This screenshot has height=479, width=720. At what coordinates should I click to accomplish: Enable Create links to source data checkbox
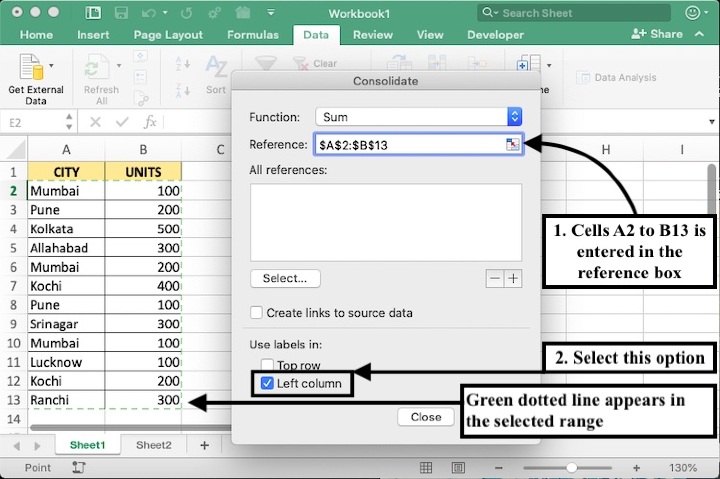[257, 313]
